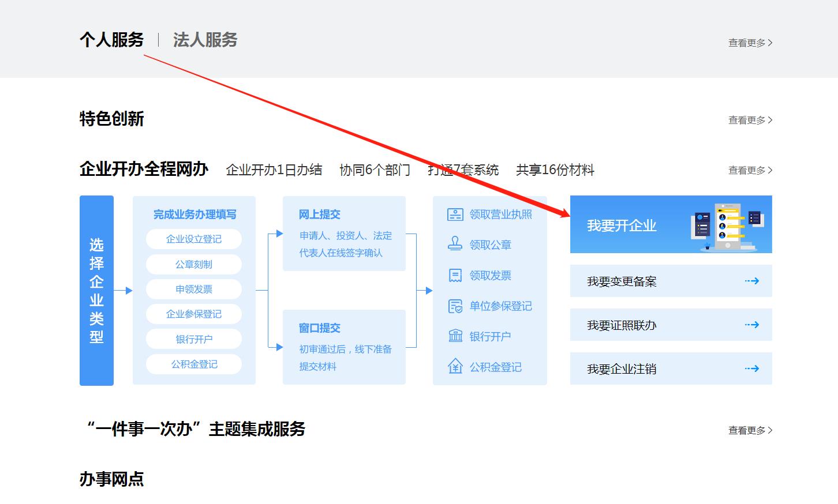This screenshot has height=504, width=838.
Task: Select the 公积金登记 pill
Action: [194, 364]
